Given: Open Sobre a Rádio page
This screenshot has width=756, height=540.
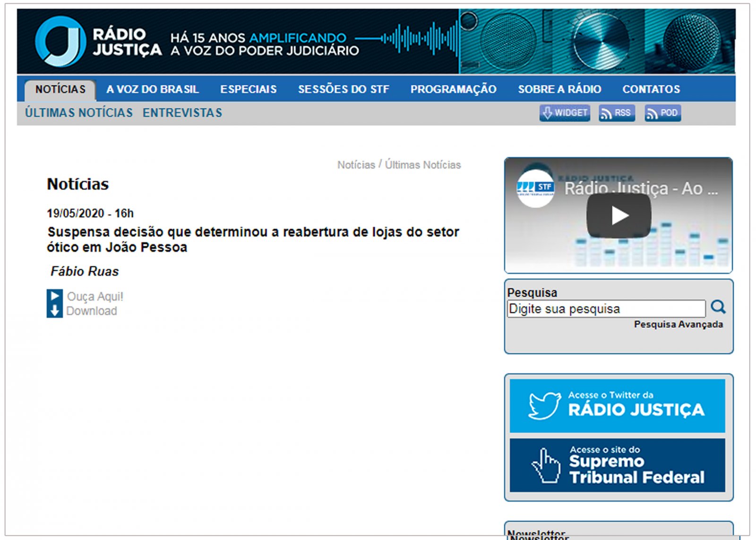Looking at the screenshot, I should (x=559, y=89).
